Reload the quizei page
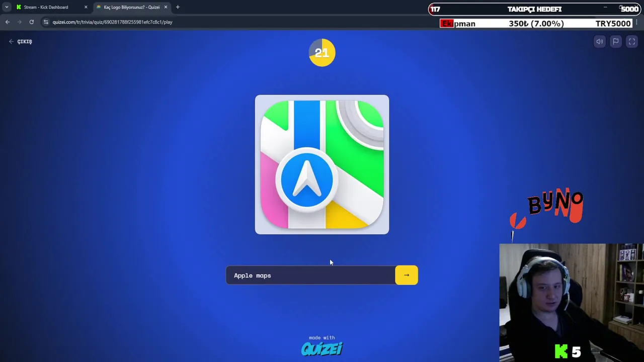 32,22
